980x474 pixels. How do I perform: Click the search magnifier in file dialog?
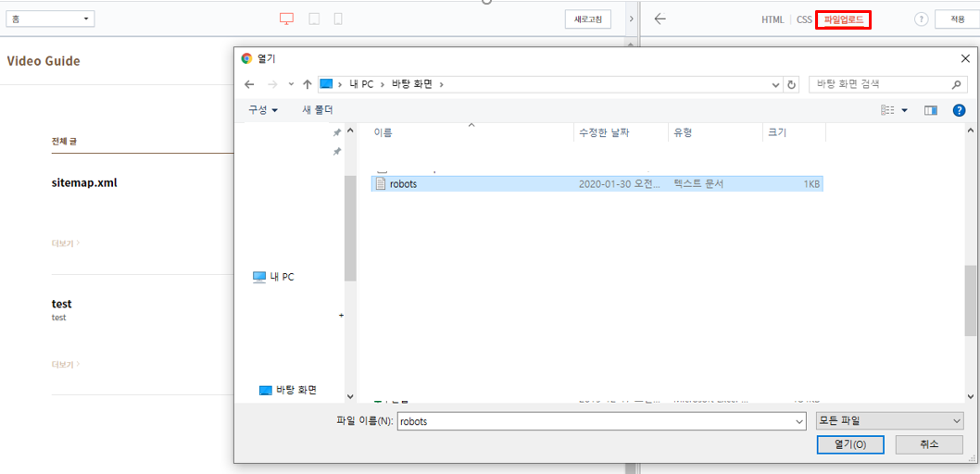(x=956, y=83)
